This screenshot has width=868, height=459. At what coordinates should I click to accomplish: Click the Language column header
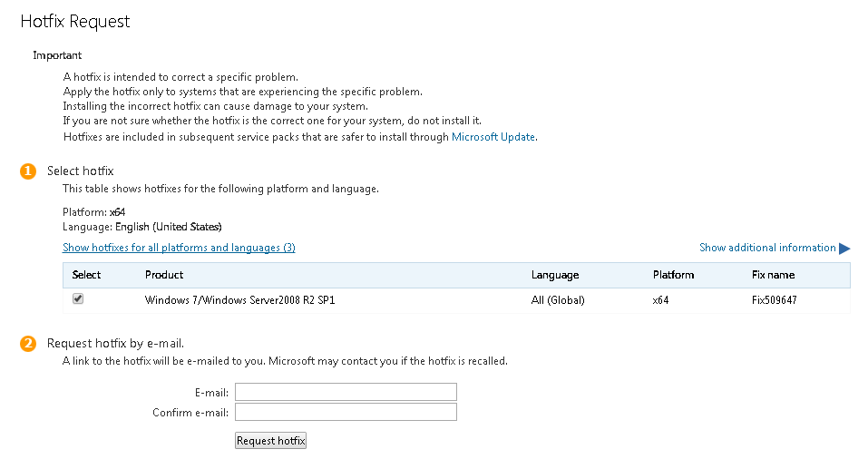pyautogui.click(x=555, y=275)
